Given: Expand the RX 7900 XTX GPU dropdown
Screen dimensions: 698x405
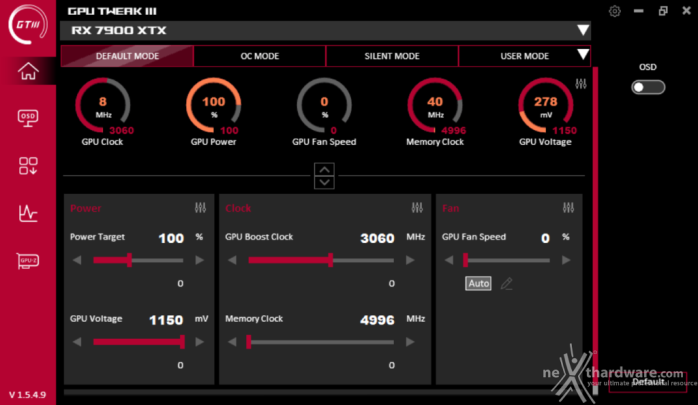Looking at the screenshot, I should click(x=583, y=30).
